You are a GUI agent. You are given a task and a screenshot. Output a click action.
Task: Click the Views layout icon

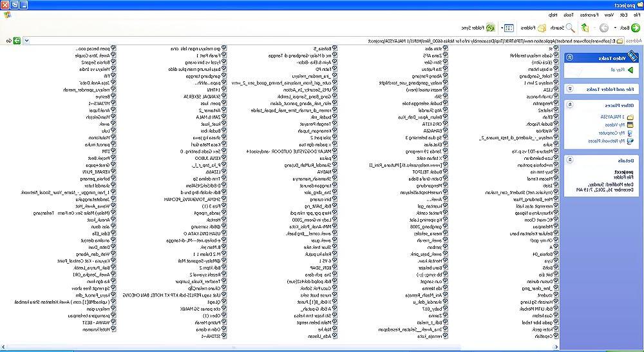pos(509,28)
